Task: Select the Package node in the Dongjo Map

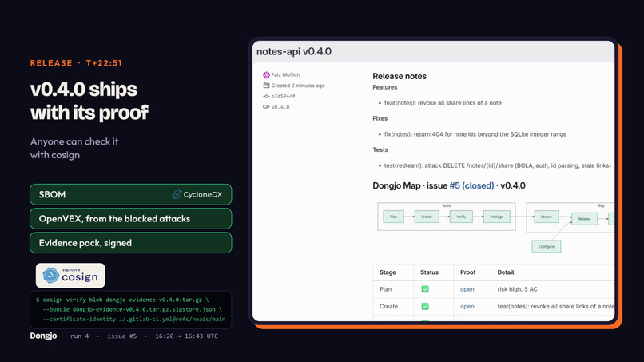Action: tap(496, 217)
